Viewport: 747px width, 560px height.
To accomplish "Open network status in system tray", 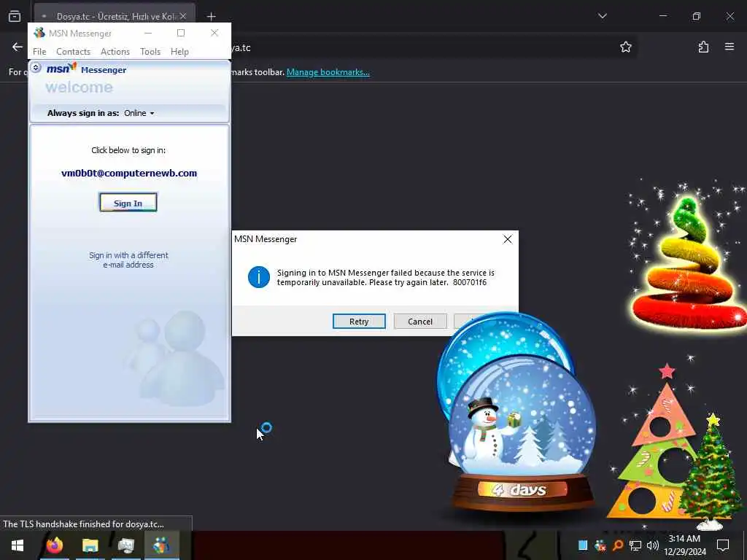I will click(635, 545).
